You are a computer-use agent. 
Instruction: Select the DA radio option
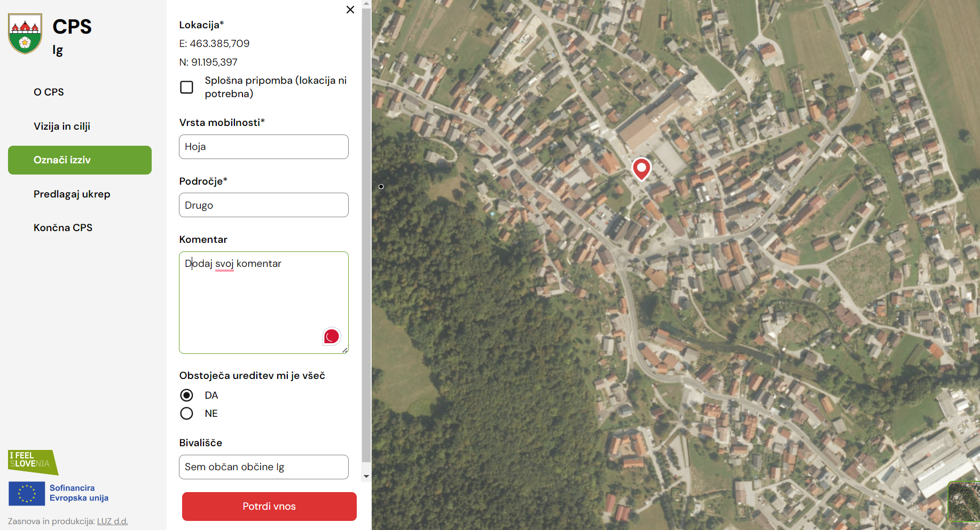[x=186, y=395]
